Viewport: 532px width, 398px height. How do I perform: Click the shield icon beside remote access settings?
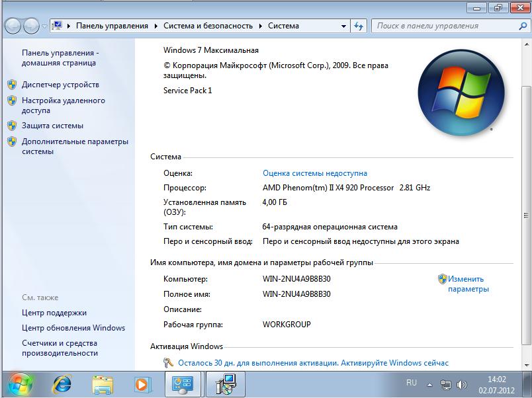click(11, 100)
